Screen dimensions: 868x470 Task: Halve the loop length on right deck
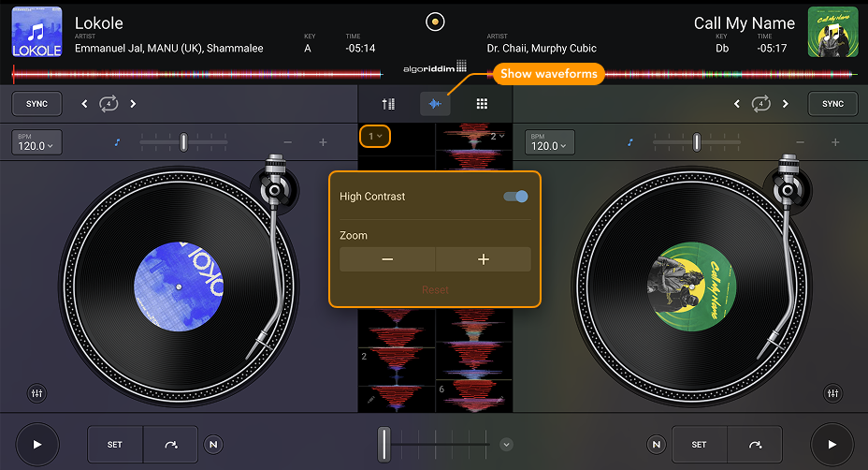point(737,104)
